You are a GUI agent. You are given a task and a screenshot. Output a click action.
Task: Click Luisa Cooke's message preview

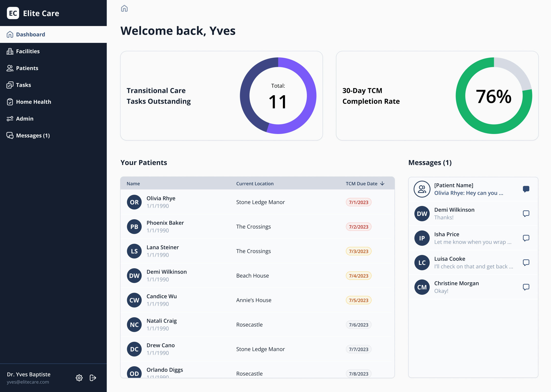473,262
